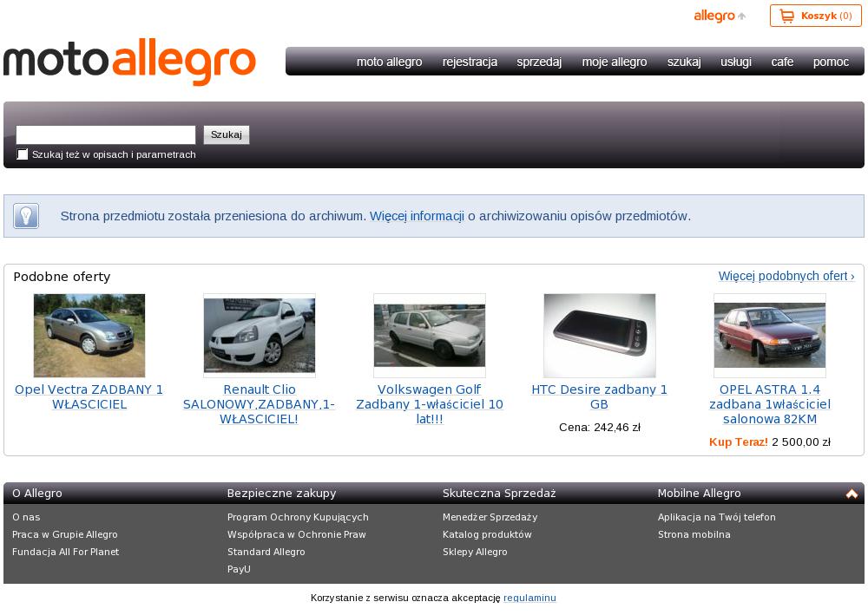Click the Skuteczna Sprzedaż footer heading
This screenshot has width=868, height=615.
coord(499,494)
